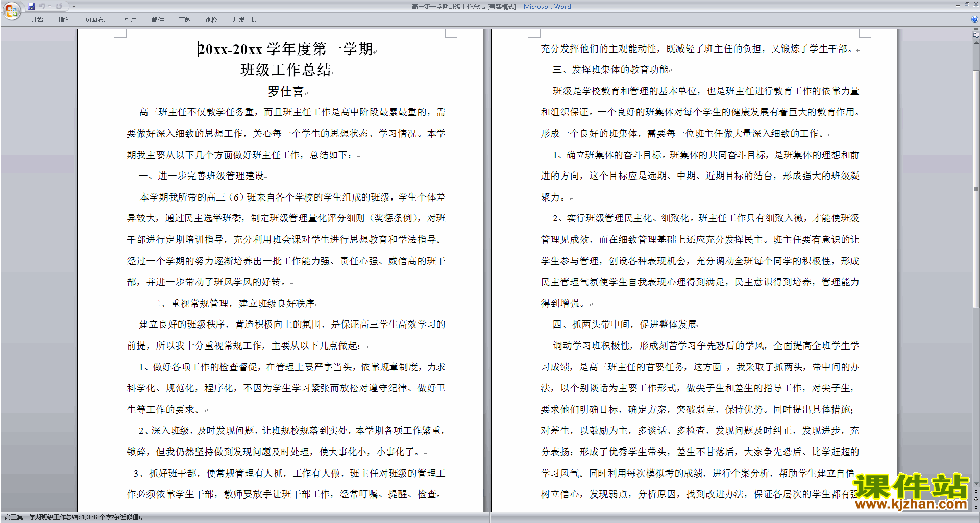Click the line starting '2、深入班级，及时发现问题'
980x523 pixels.
292,431
